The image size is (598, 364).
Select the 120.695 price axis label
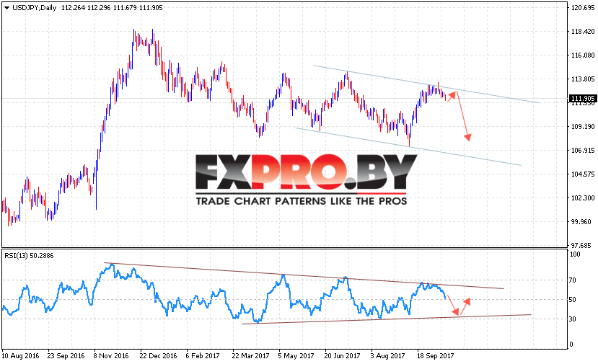[x=583, y=8]
